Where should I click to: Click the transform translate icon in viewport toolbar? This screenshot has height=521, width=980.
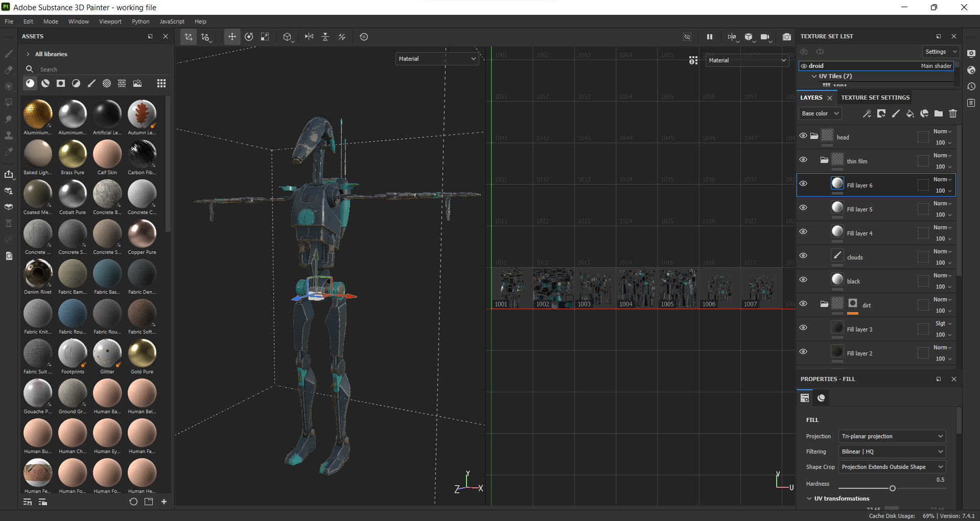[x=232, y=37]
